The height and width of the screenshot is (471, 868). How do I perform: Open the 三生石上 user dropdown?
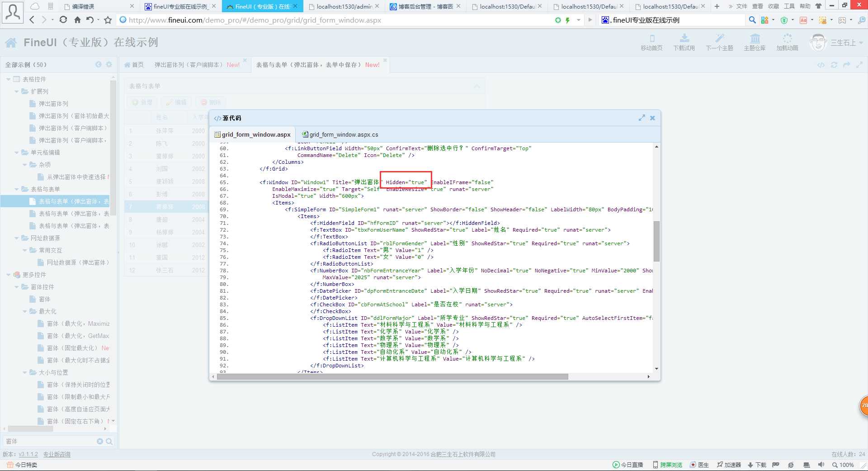[837, 43]
